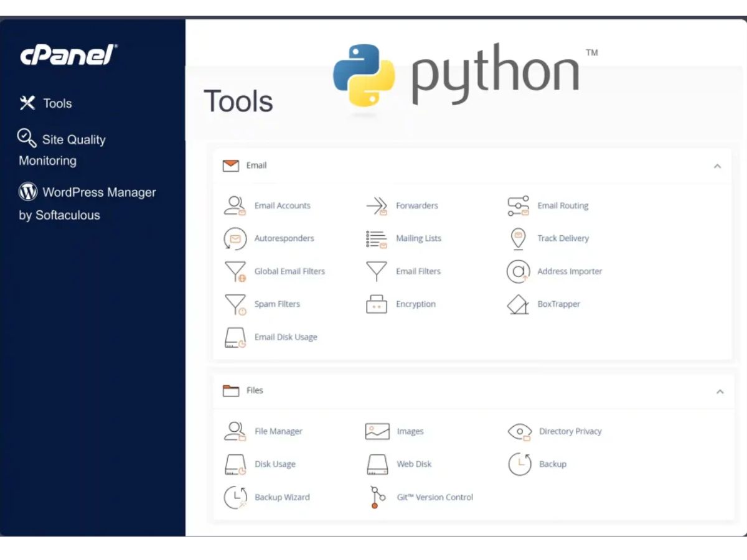The width and height of the screenshot is (747, 560).
Task: Open the Backup clock icon
Action: coord(520,464)
